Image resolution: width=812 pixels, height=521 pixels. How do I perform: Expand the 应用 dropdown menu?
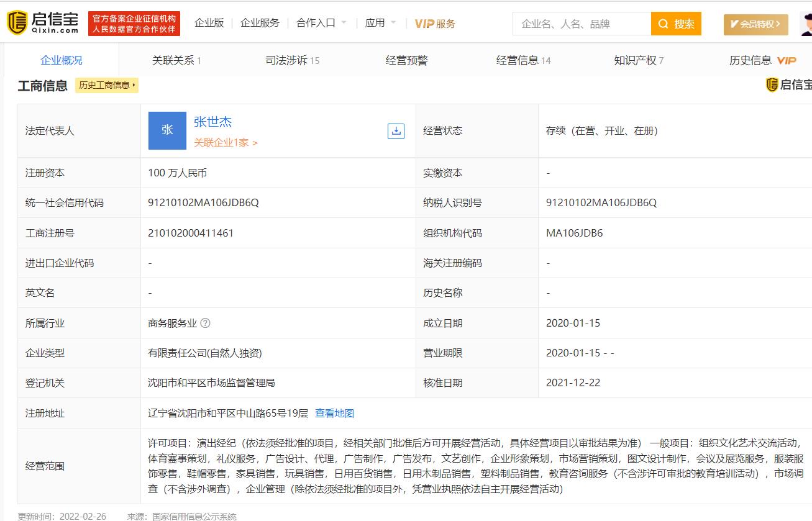tap(380, 23)
